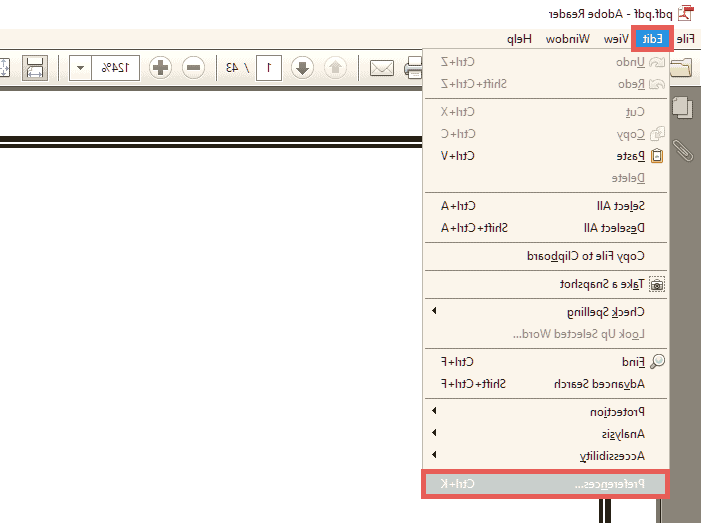
Task: Go to previous page with up arrow
Action: pos(335,68)
